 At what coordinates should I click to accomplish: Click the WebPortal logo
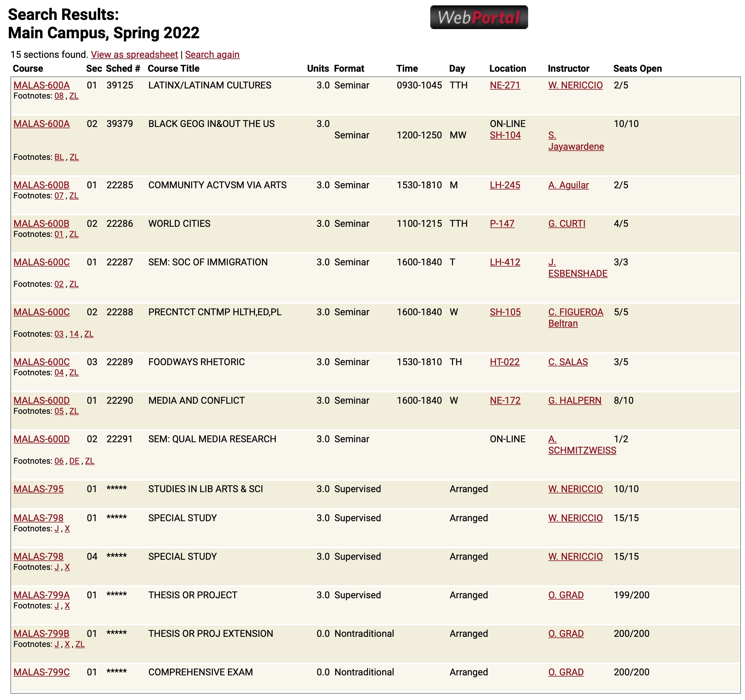pyautogui.click(x=480, y=17)
